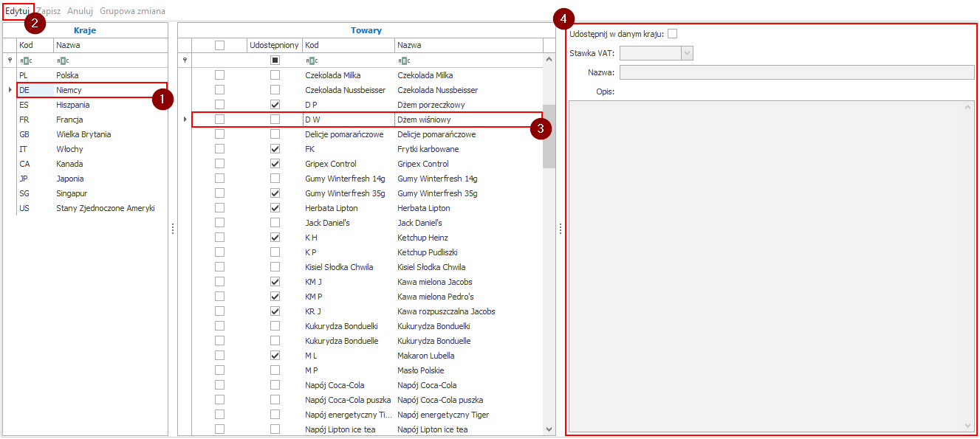Image resolution: width=980 pixels, height=439 pixels.
Task: Toggle the select-all checkbox in Towary header
Action: point(219,46)
